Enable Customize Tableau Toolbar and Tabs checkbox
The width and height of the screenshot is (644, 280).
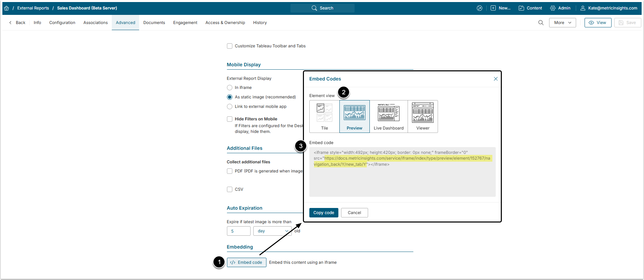[x=230, y=46]
